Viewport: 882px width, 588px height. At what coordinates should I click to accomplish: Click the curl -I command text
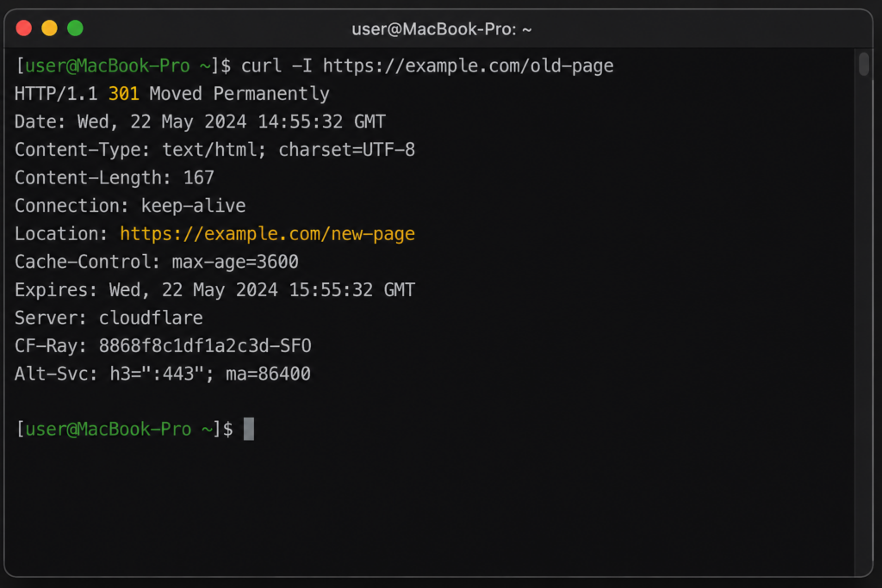[x=276, y=65]
